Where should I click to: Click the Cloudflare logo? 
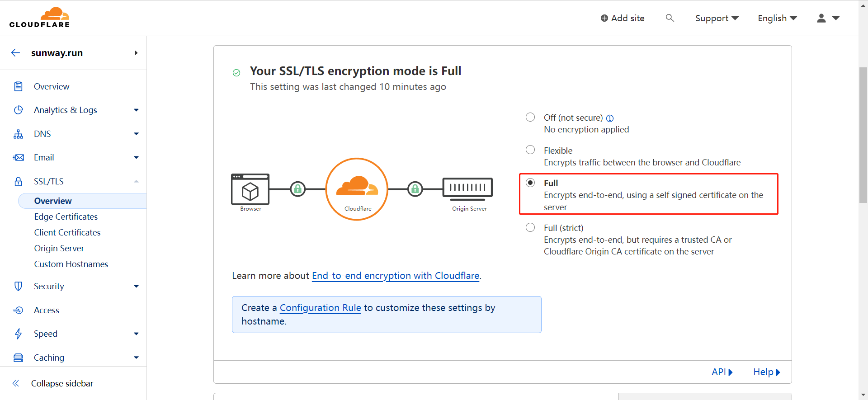coord(39,17)
